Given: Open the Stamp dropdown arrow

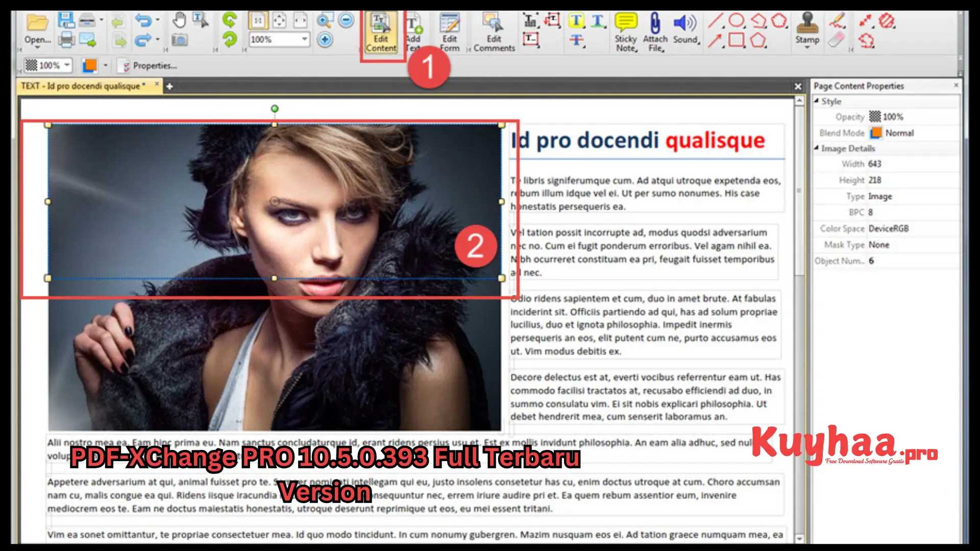Looking at the screenshot, I should 807,47.
